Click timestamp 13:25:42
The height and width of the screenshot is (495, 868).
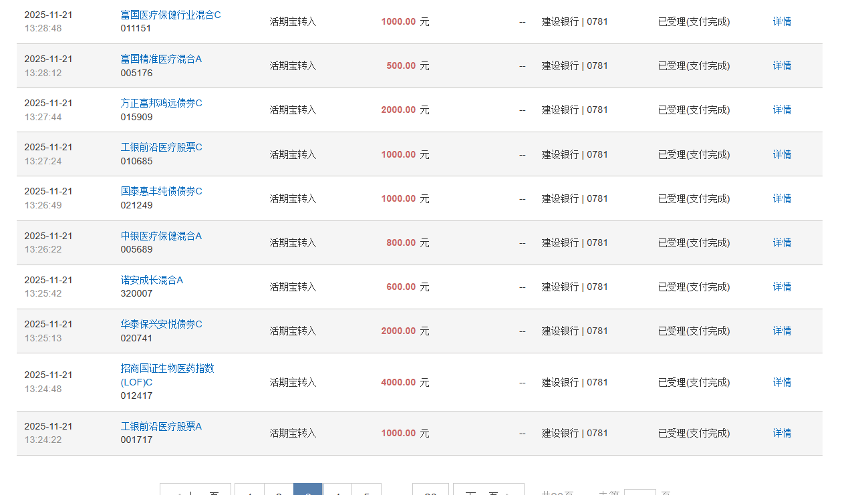point(43,293)
